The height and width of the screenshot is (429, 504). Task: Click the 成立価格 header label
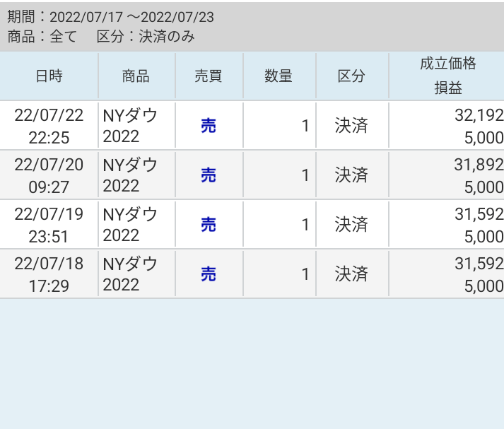[447, 64]
